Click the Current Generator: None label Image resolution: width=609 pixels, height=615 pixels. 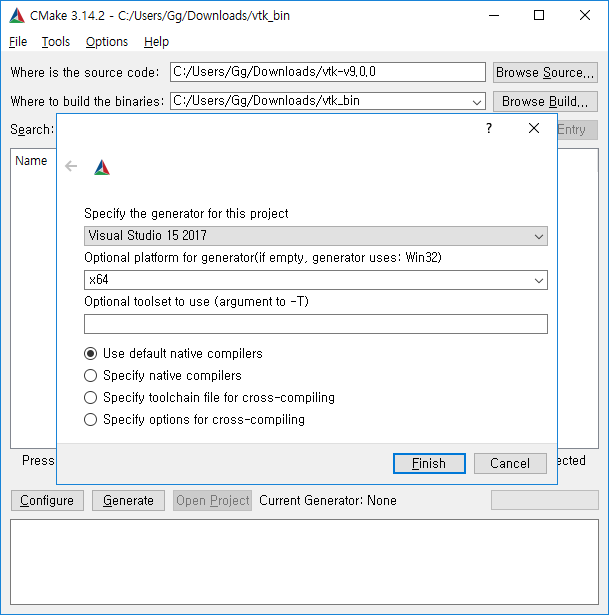[x=328, y=500]
